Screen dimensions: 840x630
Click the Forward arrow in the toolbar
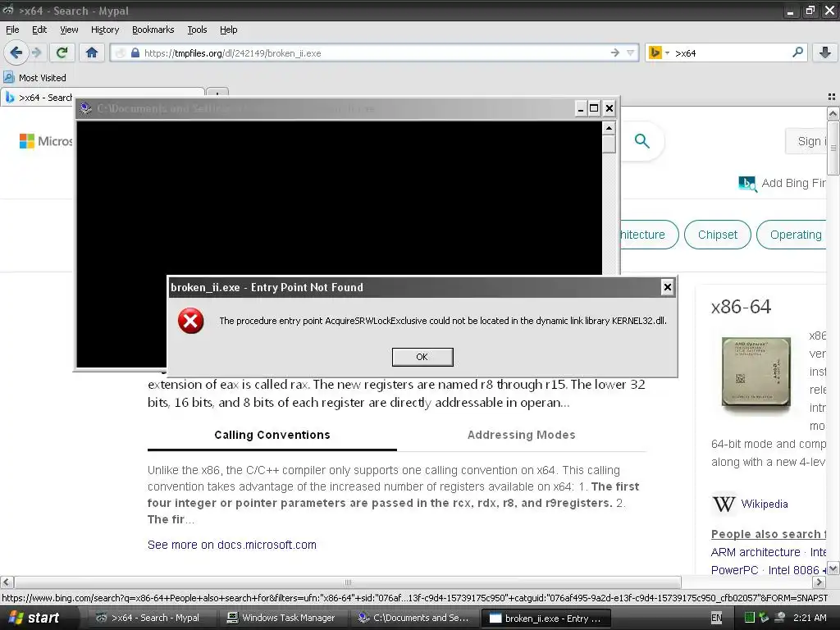point(36,52)
